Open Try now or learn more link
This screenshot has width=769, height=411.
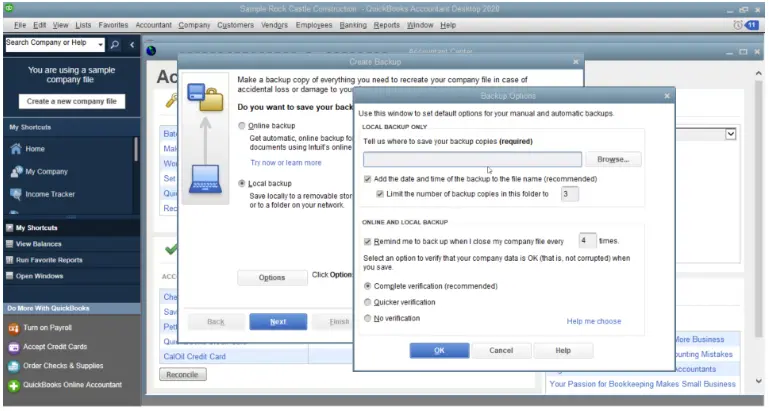click(x=286, y=163)
